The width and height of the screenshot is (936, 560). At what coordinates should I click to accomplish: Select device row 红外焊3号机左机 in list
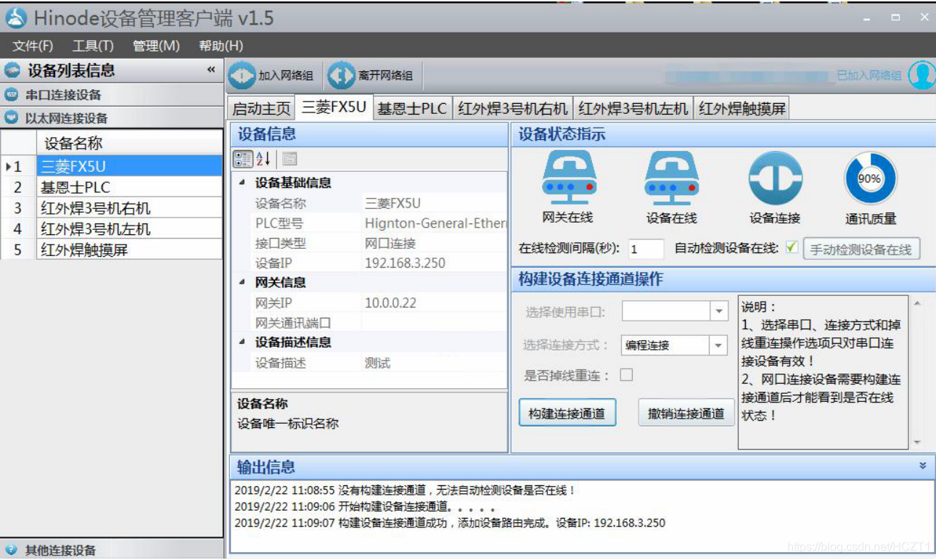pos(129,228)
